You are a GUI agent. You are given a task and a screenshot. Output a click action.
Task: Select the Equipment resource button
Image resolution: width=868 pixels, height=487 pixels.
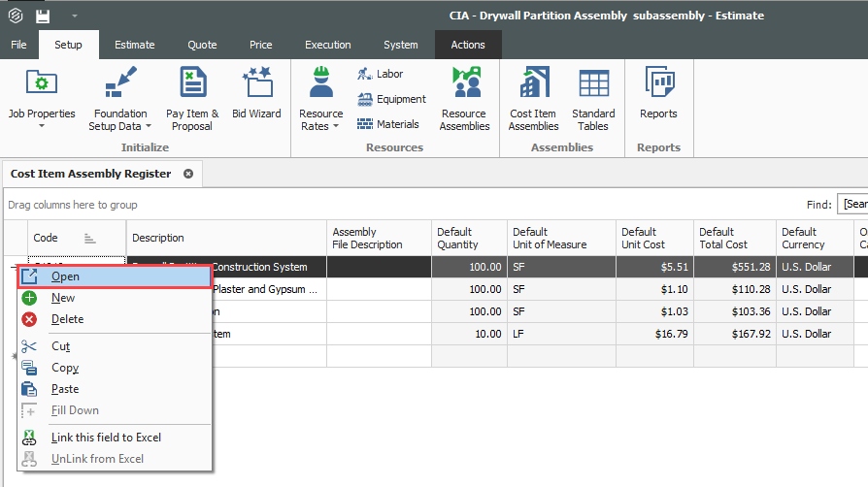pos(391,99)
